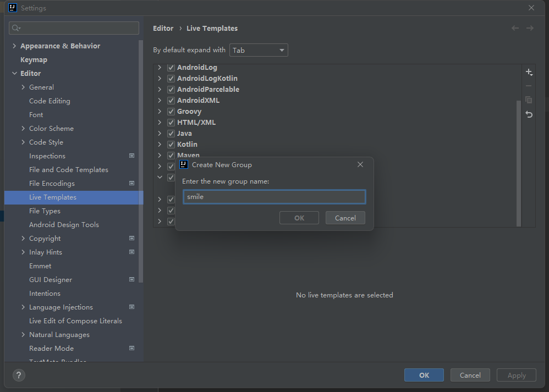
Task: Open the 'By default expand with' Tab dropdown
Action: pyautogui.click(x=259, y=50)
